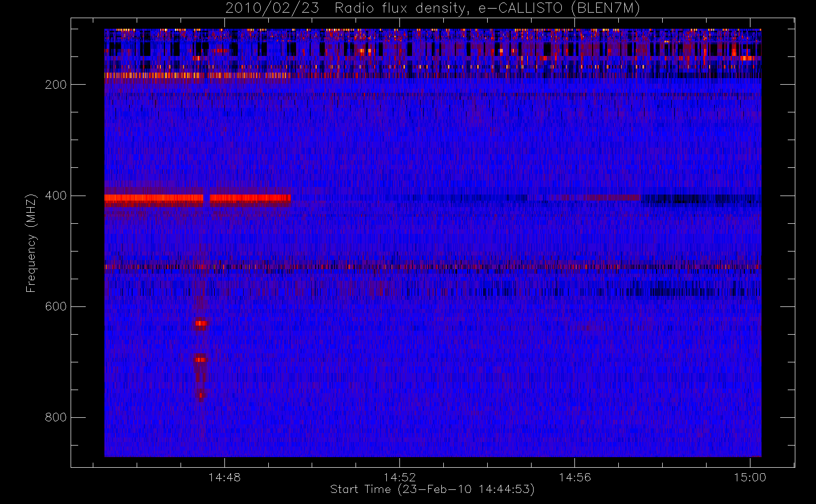Viewport: 816px width, 504px height.
Task: Click the date '2010/02/23' in the title
Action: tap(272, 9)
